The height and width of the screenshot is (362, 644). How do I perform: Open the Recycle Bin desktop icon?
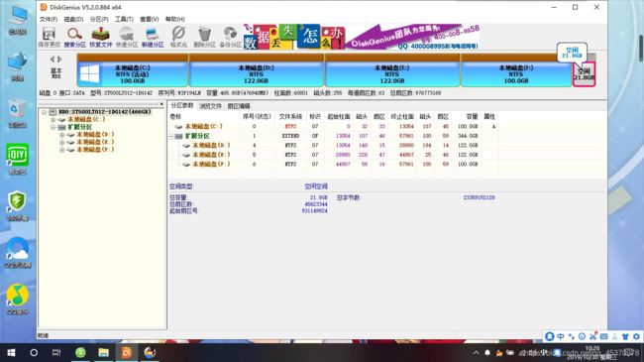[17, 112]
